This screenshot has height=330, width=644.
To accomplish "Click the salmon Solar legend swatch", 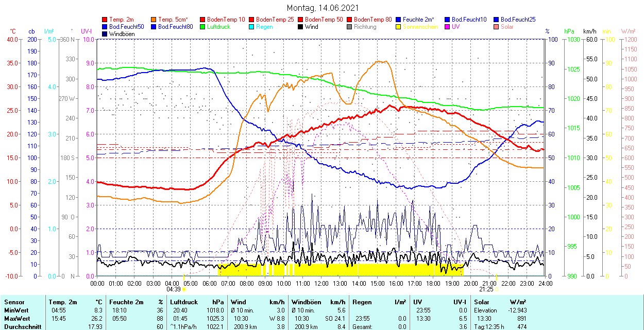I will pyautogui.click(x=496, y=27).
